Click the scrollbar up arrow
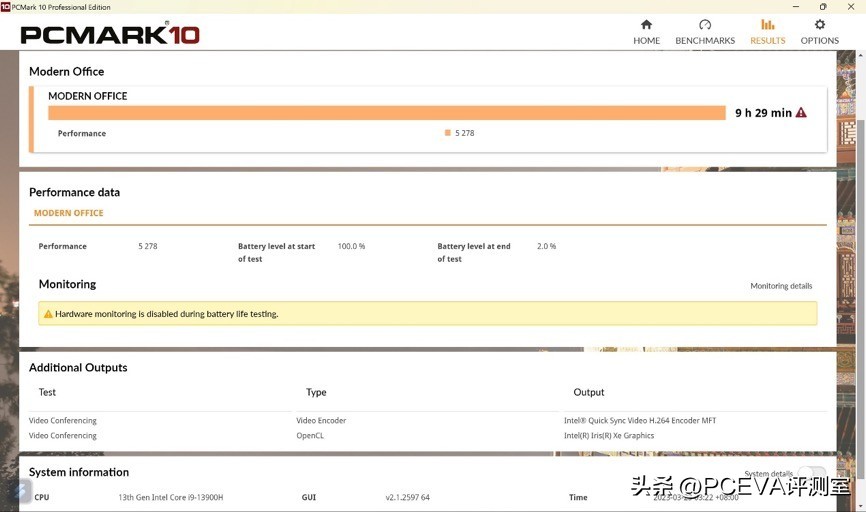 click(861, 55)
